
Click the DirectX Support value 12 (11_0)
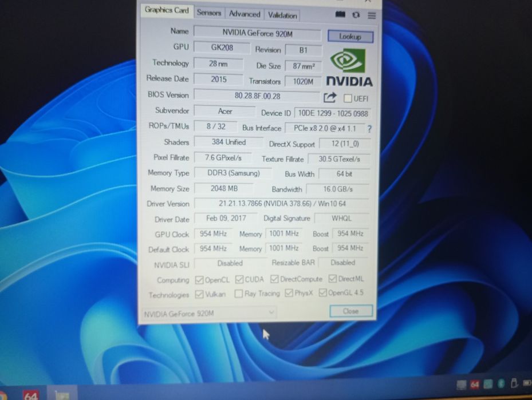345,144
